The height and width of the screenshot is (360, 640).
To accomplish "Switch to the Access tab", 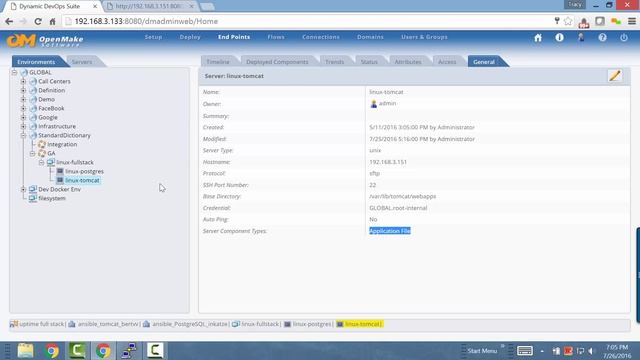I will point(447,62).
